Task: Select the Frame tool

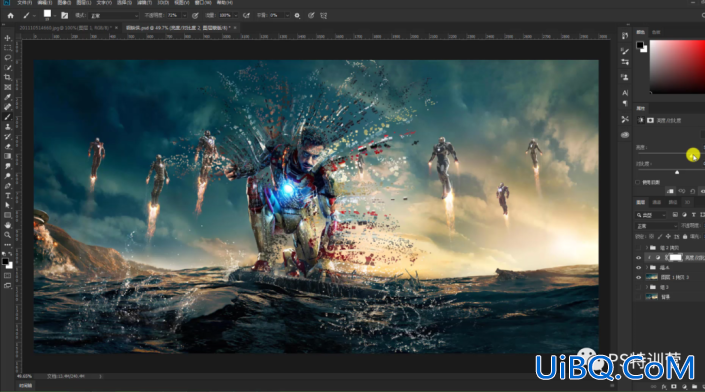Action: [x=8, y=87]
